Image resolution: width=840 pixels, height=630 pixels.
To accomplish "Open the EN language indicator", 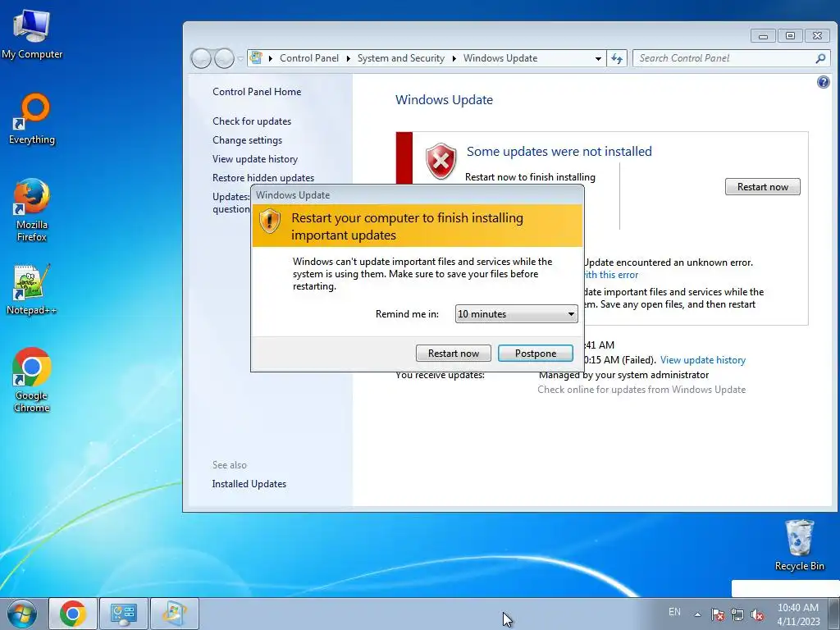I will click(674, 612).
